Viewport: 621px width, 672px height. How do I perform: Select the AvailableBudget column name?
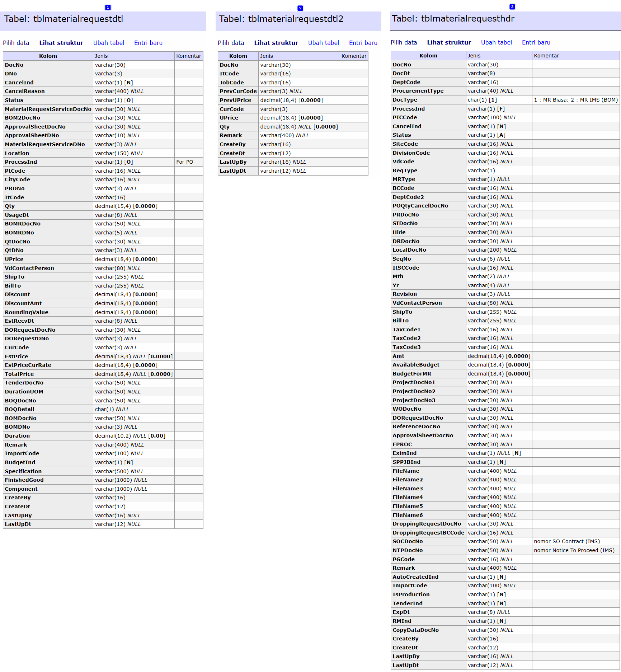pyautogui.click(x=416, y=365)
